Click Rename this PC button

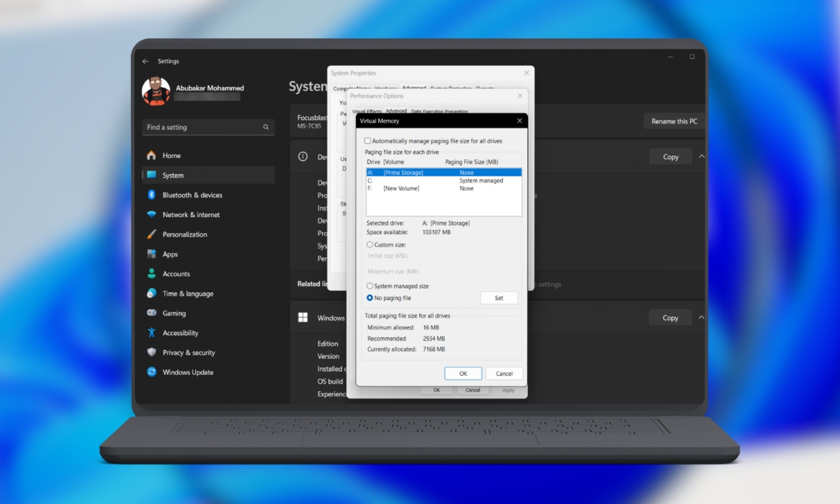[674, 121]
